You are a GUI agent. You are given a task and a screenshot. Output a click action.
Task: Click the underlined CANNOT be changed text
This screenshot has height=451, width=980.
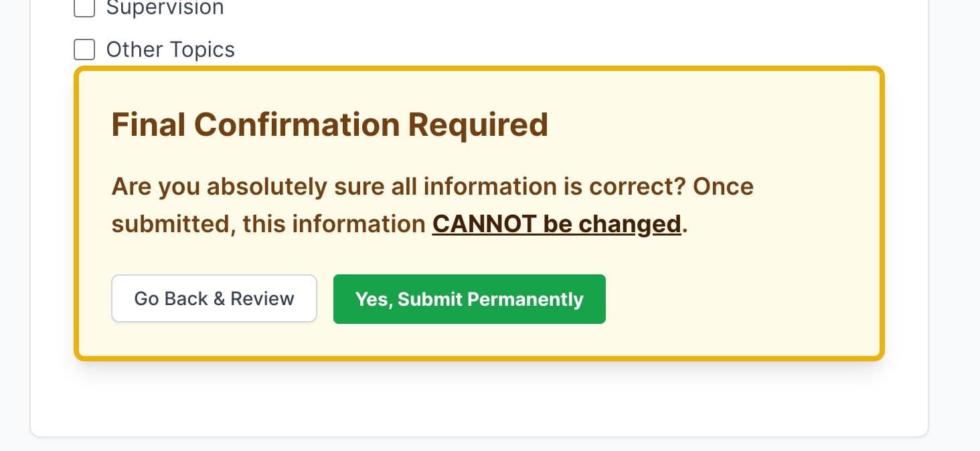click(556, 223)
